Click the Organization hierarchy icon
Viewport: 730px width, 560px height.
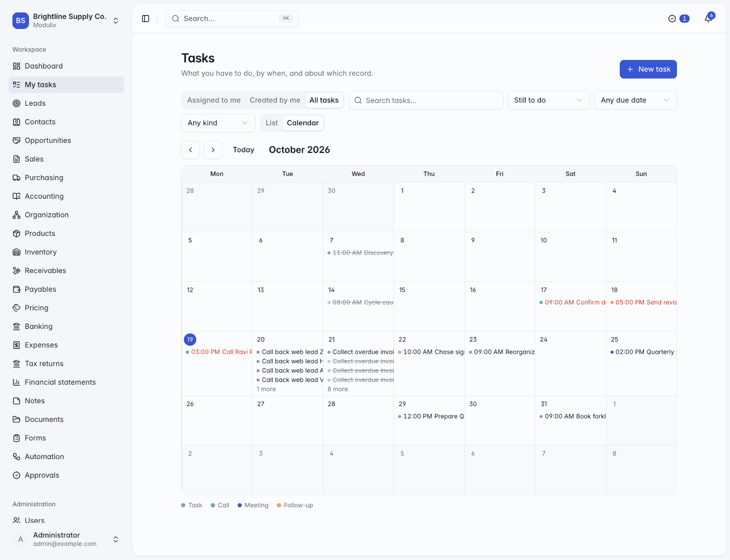point(16,215)
